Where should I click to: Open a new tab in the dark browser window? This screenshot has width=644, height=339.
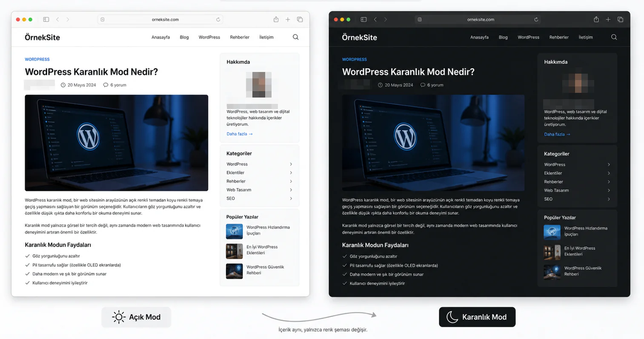pos(608,20)
